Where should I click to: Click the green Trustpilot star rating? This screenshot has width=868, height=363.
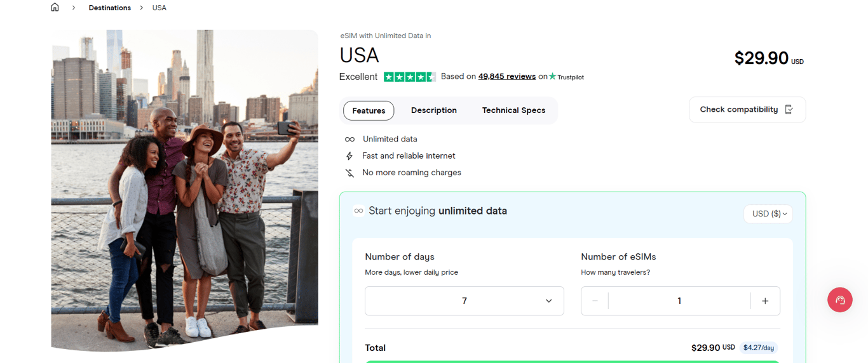click(x=410, y=77)
